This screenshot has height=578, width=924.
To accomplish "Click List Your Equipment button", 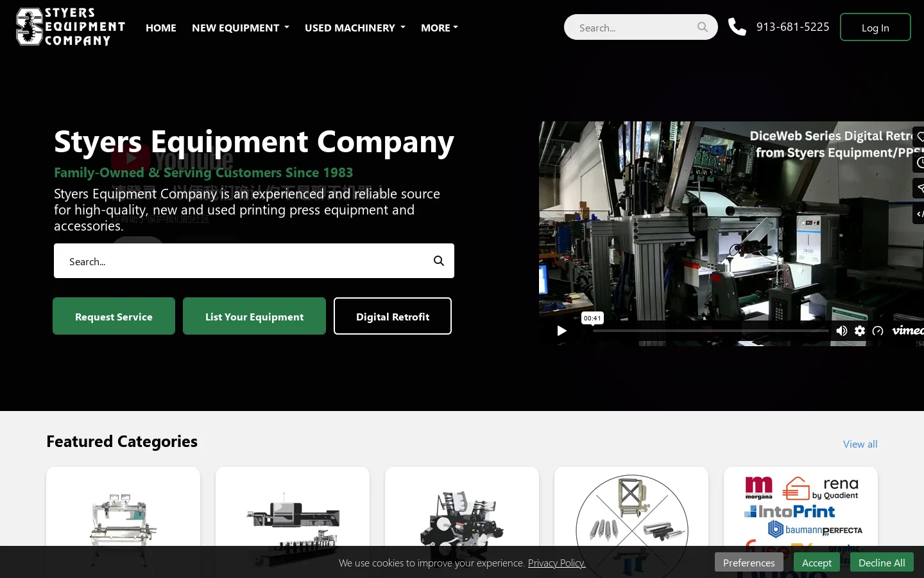I will (254, 316).
